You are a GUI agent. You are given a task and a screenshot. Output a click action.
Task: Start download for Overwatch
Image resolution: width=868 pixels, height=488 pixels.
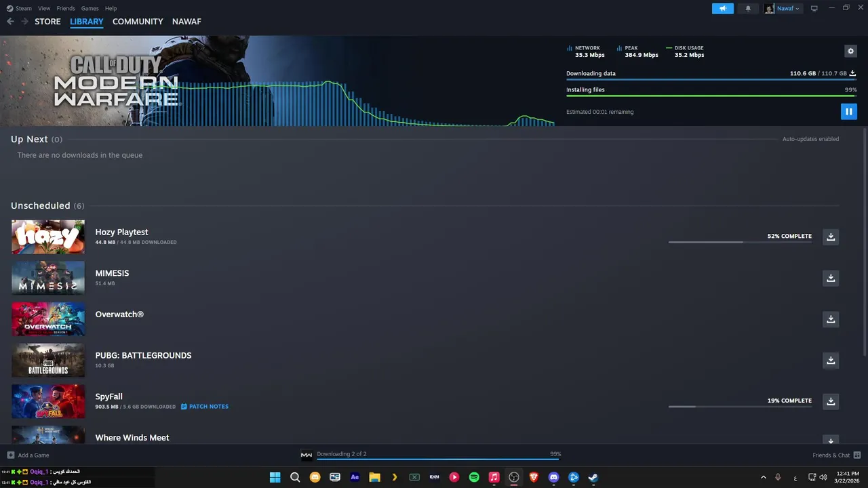coord(831,319)
